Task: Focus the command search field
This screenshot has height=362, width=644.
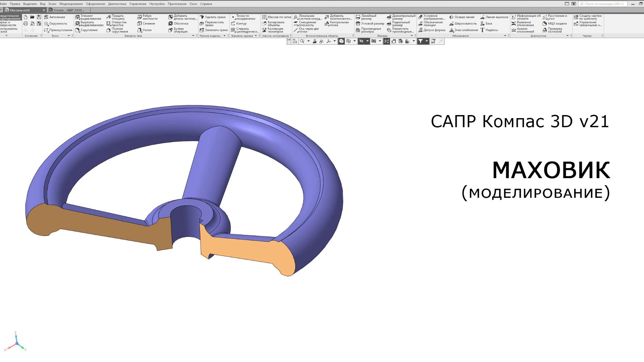Action: pyautogui.click(x=603, y=4)
